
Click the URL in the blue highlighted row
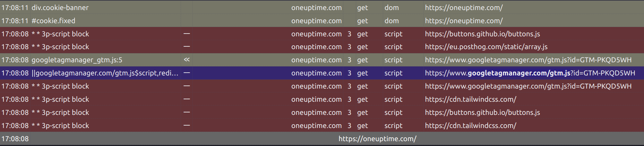[530, 73]
